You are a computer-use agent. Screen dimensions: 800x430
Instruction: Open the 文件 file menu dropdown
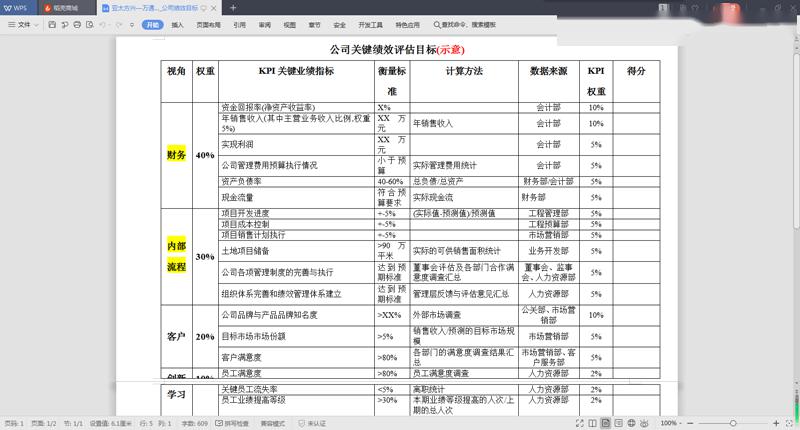click(x=23, y=24)
